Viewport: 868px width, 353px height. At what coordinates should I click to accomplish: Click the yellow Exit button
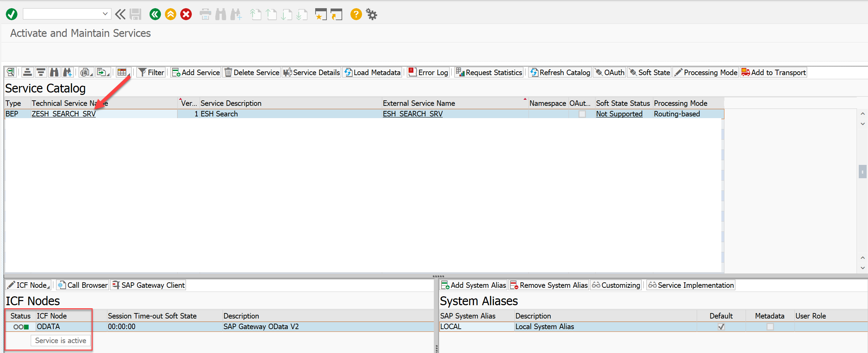171,14
